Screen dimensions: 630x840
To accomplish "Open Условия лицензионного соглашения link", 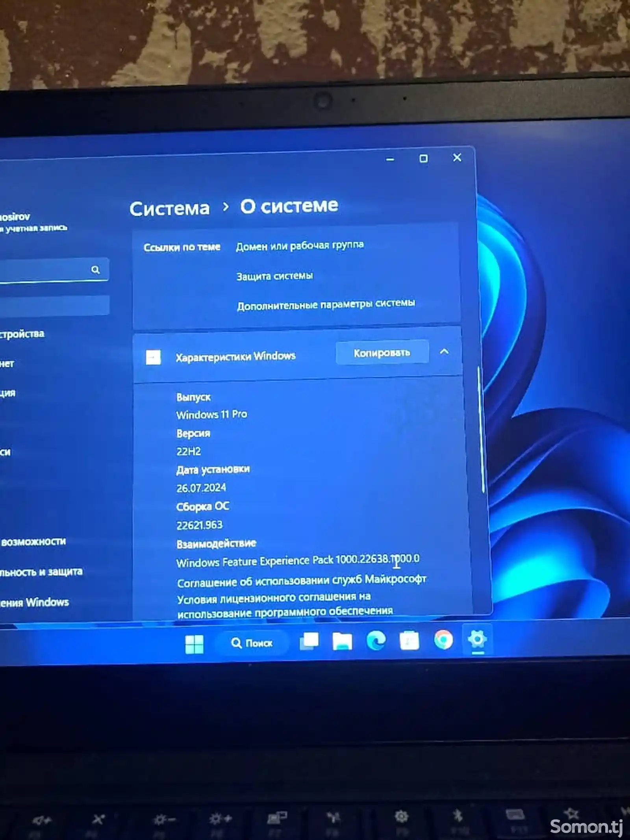I will pyautogui.click(x=285, y=605).
